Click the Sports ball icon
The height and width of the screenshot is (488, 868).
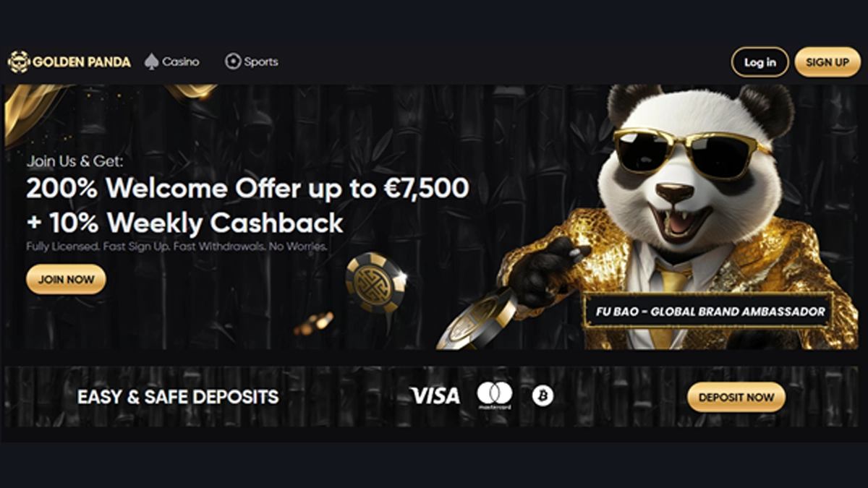coord(232,61)
